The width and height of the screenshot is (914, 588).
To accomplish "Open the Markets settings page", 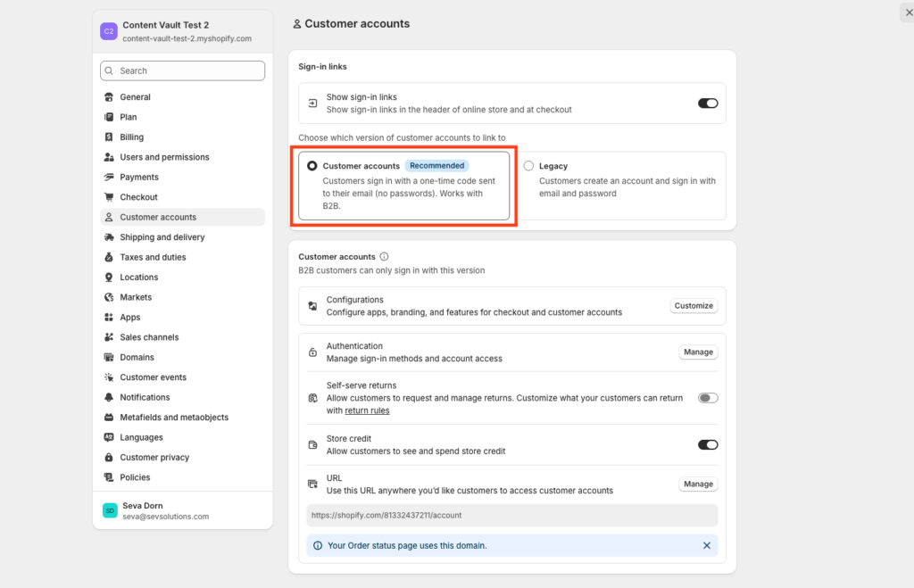I will tap(136, 297).
